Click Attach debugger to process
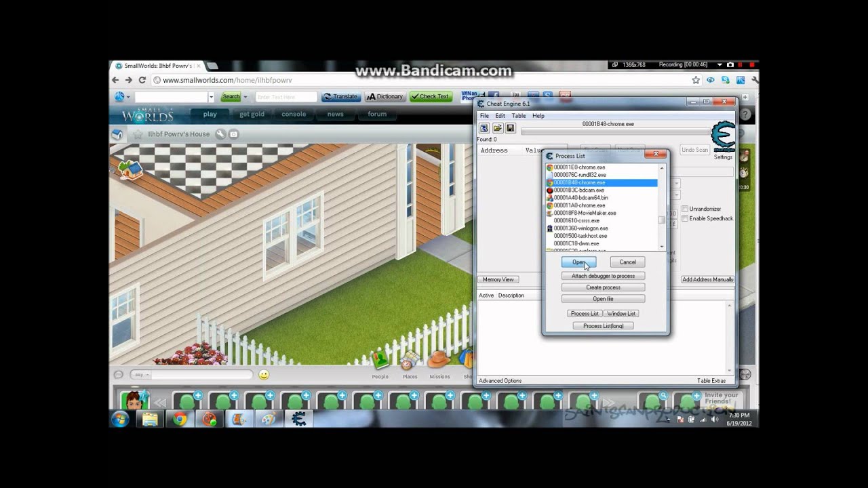 tap(603, 276)
